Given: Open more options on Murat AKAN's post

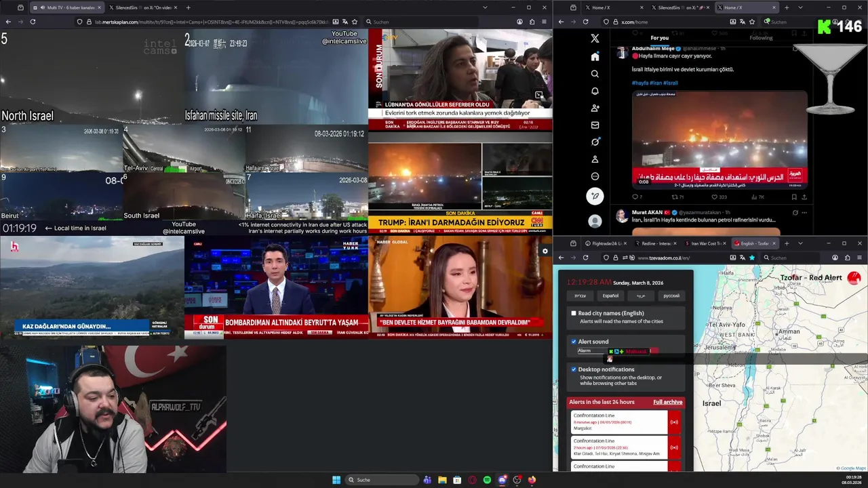Looking at the screenshot, I should [804, 212].
